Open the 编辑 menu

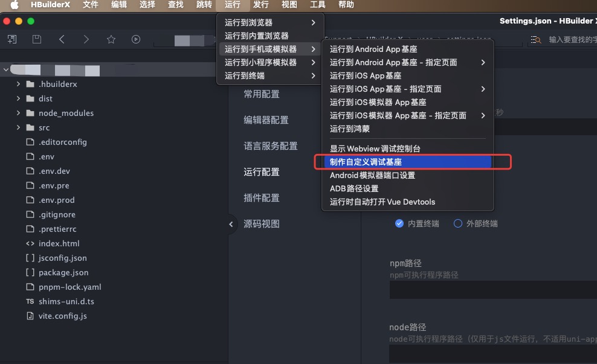[119, 5]
